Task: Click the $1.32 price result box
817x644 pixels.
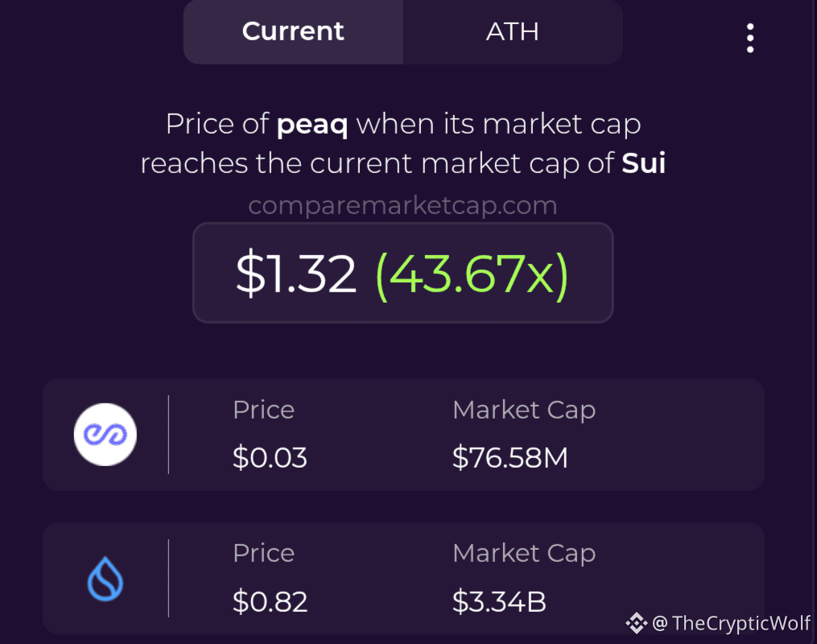Action: [402, 273]
